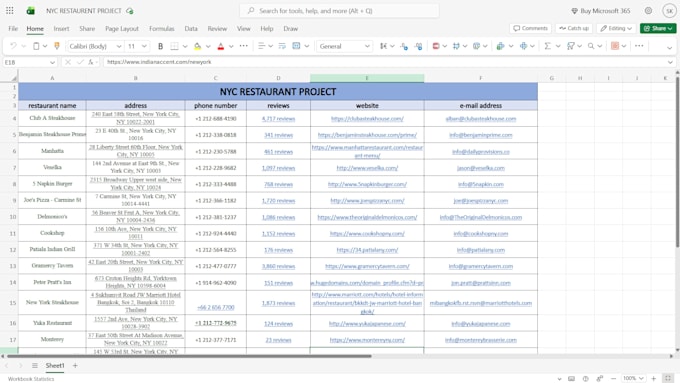
Task: Click the formula bar URL text
Action: (x=159, y=62)
